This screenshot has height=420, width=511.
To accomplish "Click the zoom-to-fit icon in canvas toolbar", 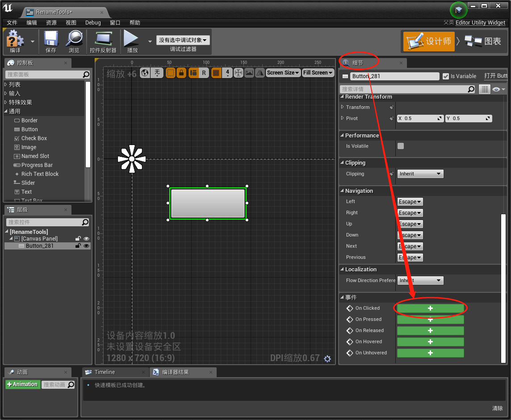I will [239, 72].
